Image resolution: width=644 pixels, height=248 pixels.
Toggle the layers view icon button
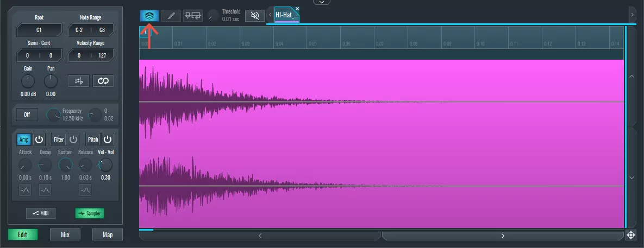click(x=149, y=16)
